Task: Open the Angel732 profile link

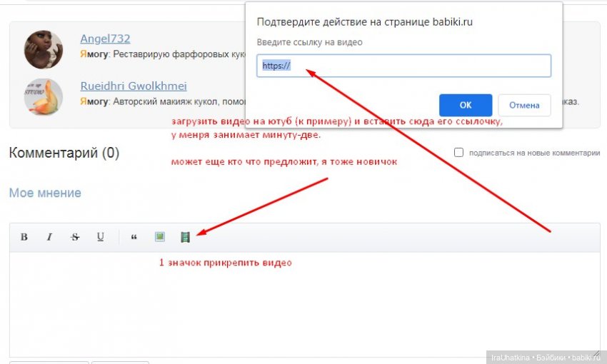Action: pos(105,39)
